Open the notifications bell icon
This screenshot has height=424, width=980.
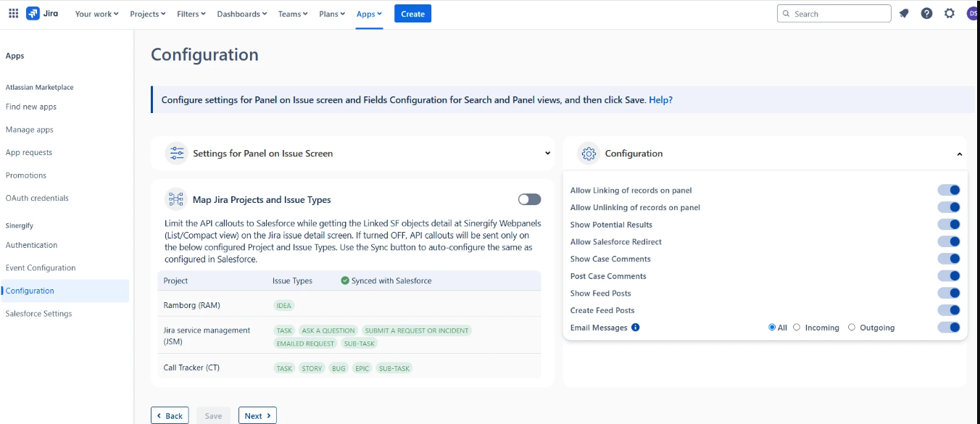click(904, 13)
